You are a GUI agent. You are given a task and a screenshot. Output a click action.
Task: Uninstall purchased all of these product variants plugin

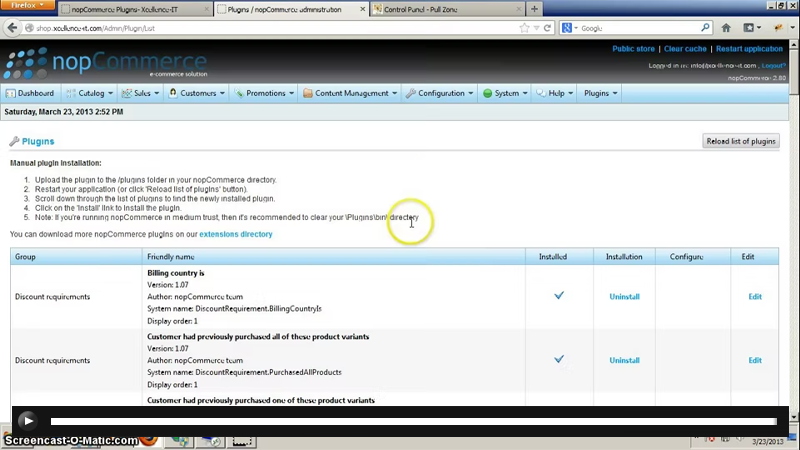point(624,360)
